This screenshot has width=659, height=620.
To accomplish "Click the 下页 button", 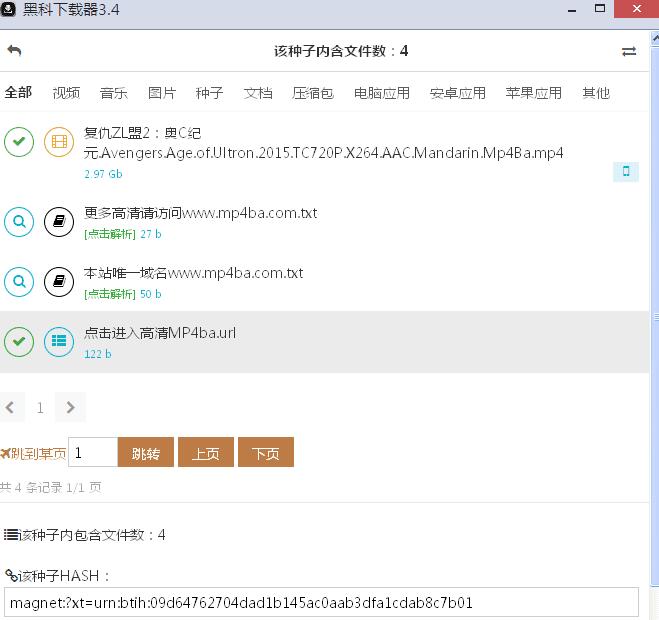I will [x=266, y=452].
